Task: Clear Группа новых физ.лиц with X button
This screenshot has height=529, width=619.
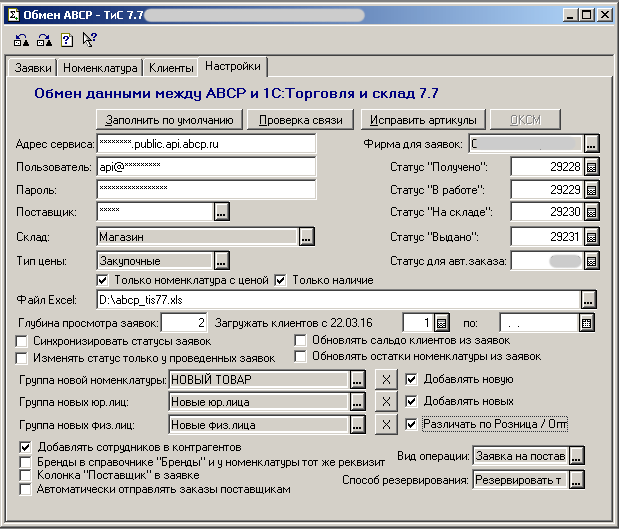Action: 386,425
